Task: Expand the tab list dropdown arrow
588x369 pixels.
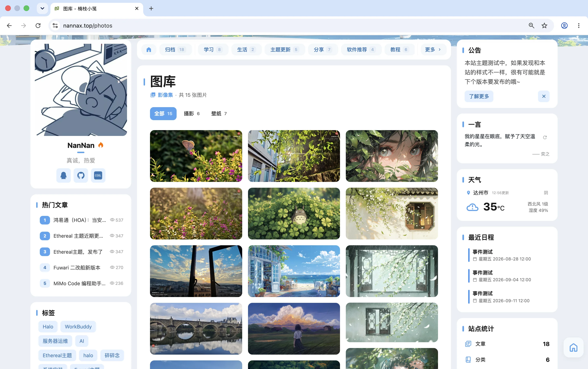Action: coord(42,9)
